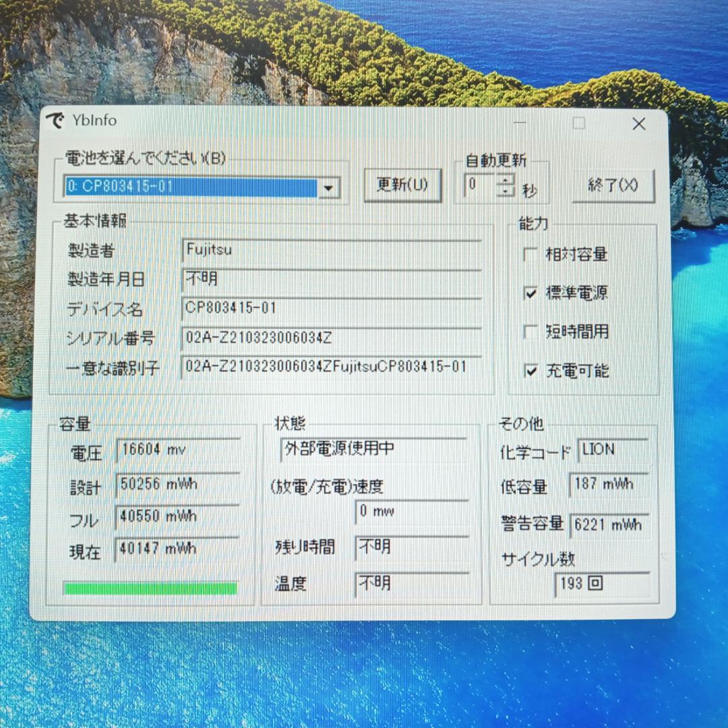Click the サイクル数 field showing 193 回
728x728 pixels.
[602, 584]
